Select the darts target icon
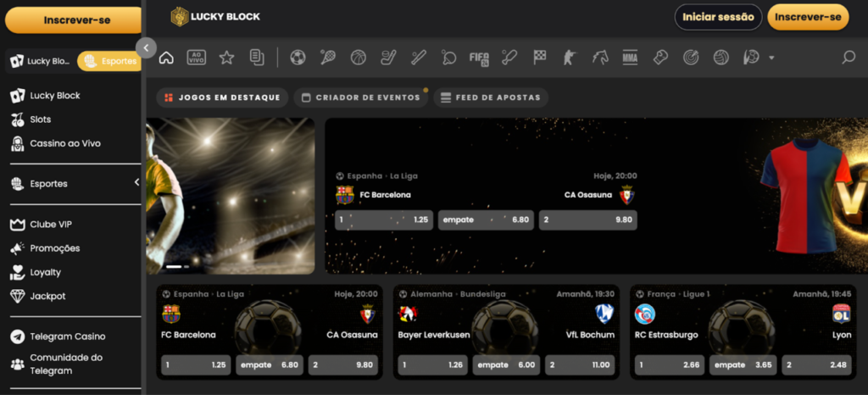868x395 pixels. [x=691, y=58]
